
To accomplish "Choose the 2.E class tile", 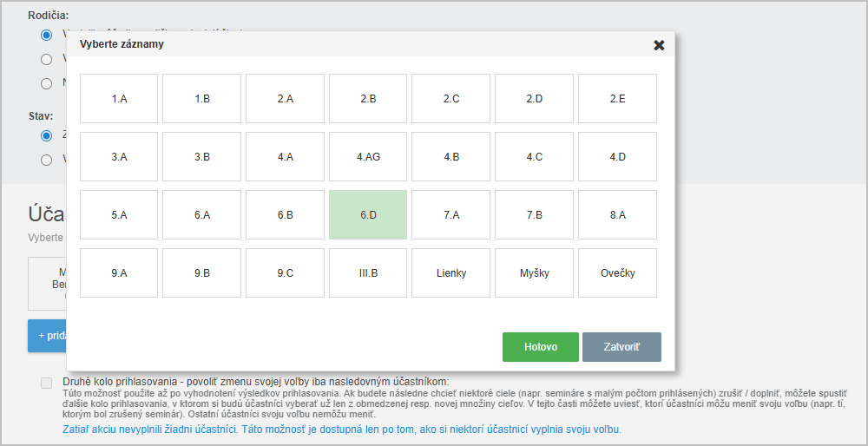I will click(617, 99).
